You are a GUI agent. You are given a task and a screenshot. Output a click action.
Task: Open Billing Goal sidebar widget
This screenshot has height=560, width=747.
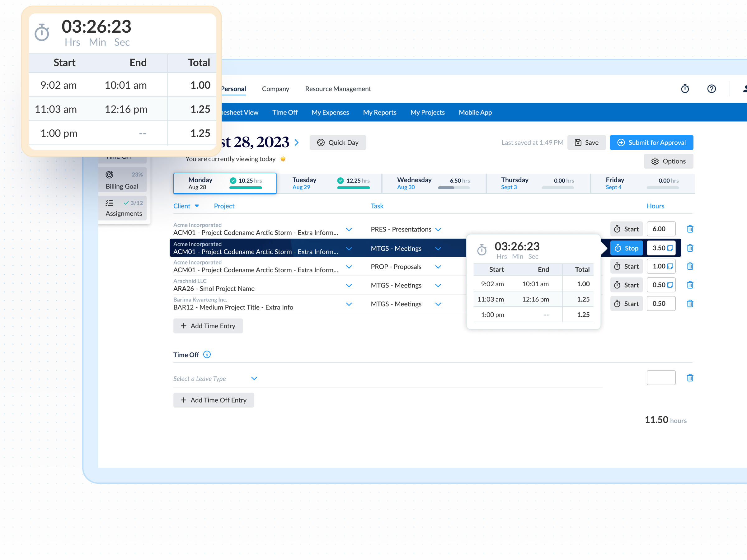(x=123, y=180)
